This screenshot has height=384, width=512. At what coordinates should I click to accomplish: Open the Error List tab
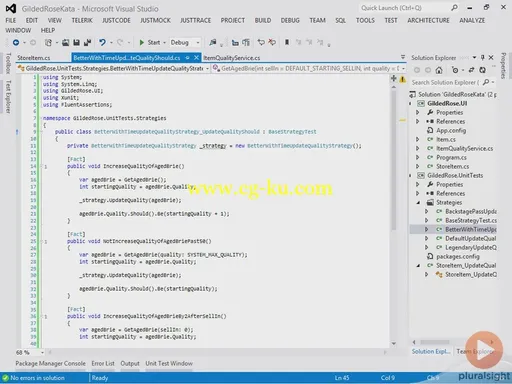(103, 363)
